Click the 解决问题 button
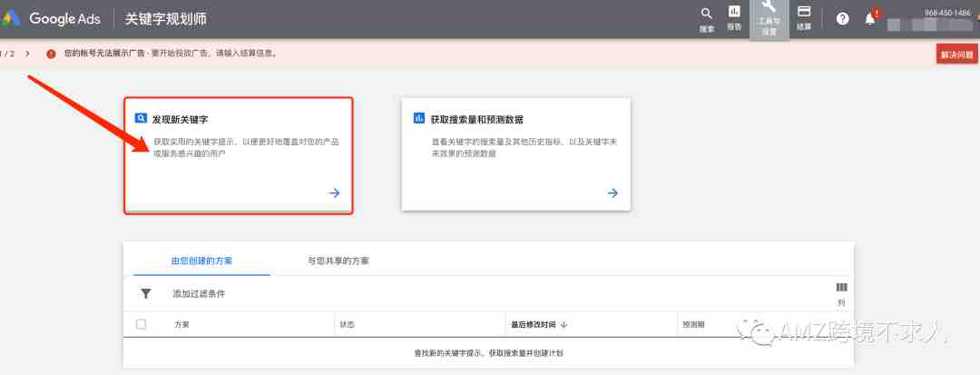Image resolution: width=980 pixels, height=375 pixels. (x=956, y=54)
